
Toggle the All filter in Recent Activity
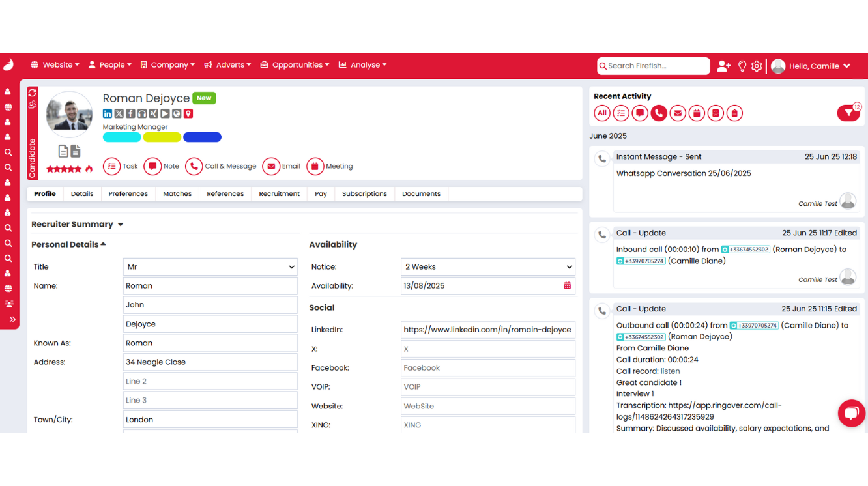tap(601, 113)
